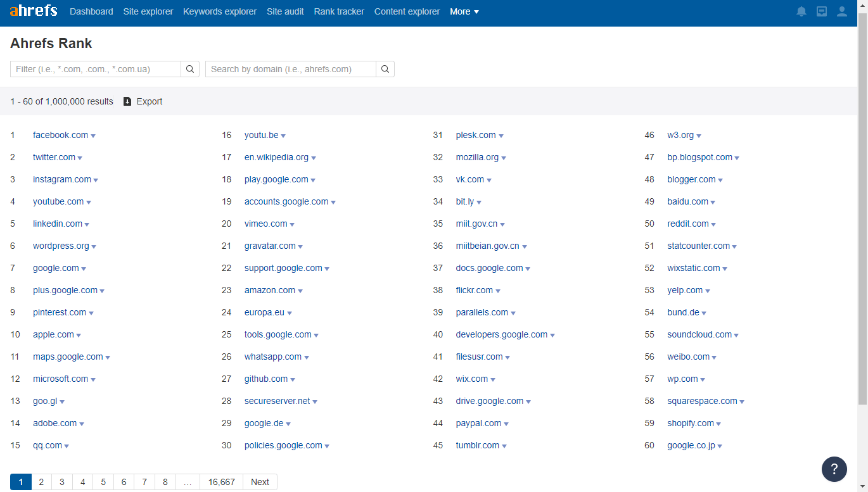Open the secureserver.net link
The image size is (868, 492).
click(x=278, y=401)
